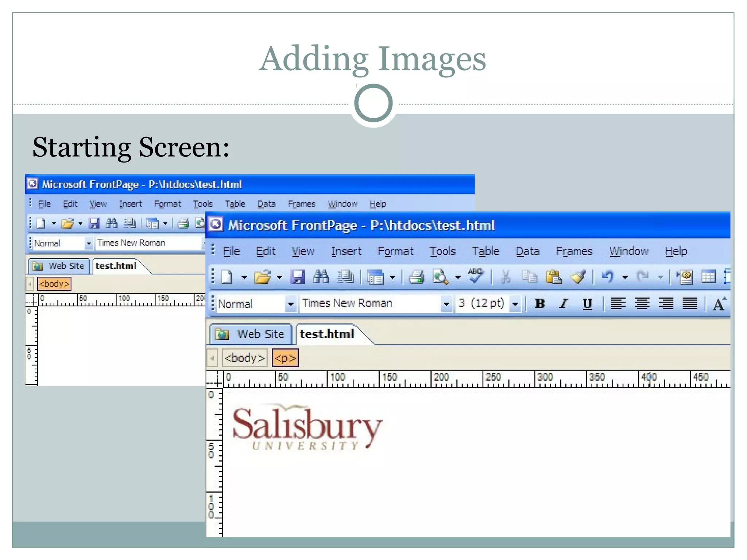Expand Undo history dropdown arrow
747x560 pixels.
pos(625,277)
